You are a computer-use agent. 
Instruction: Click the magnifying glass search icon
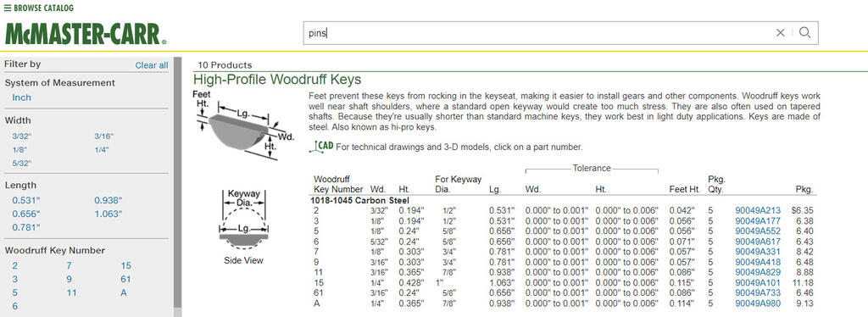pyautogui.click(x=805, y=33)
